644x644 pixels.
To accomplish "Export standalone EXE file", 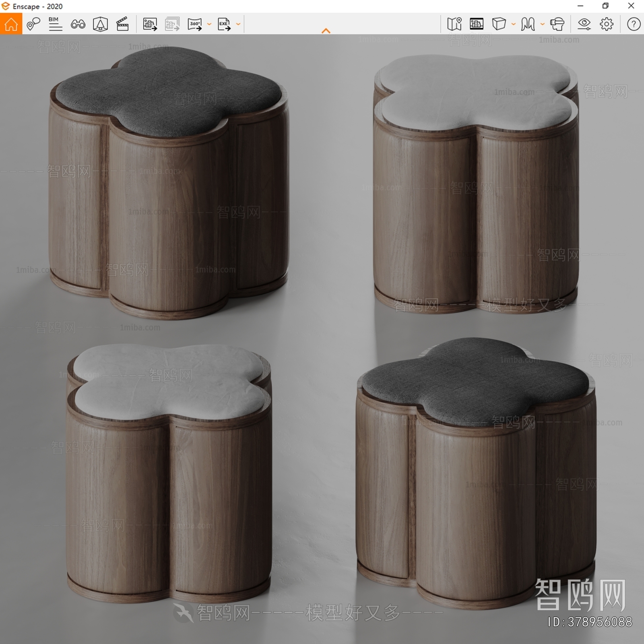I will [224, 24].
